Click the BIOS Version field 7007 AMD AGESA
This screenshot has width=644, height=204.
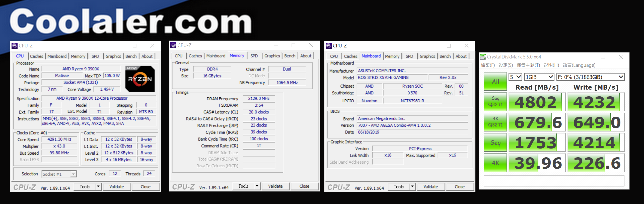coord(412,125)
